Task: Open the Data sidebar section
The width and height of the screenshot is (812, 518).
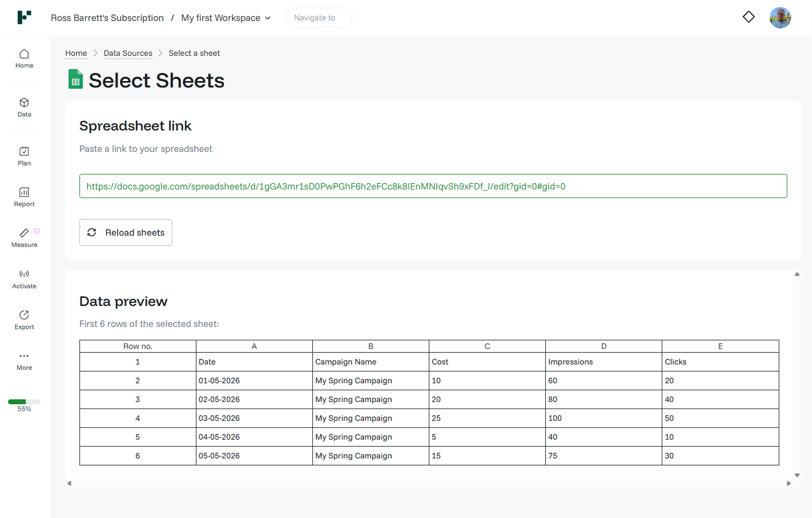Action: [x=24, y=107]
